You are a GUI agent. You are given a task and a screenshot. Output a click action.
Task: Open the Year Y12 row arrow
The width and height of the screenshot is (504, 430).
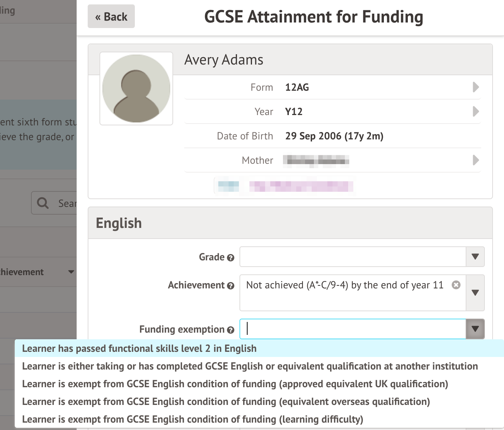tap(476, 111)
